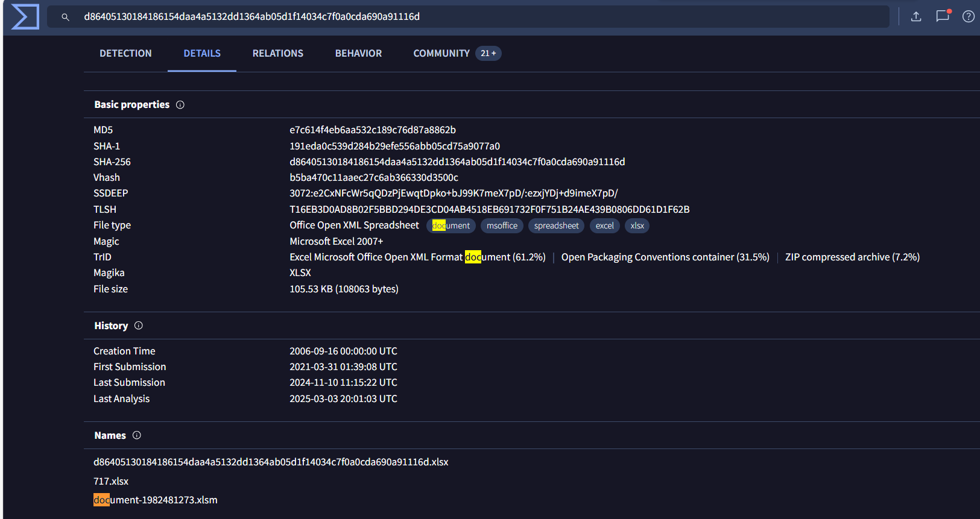Select the TLSH value
Image resolution: width=980 pixels, height=519 pixels.
click(490, 209)
